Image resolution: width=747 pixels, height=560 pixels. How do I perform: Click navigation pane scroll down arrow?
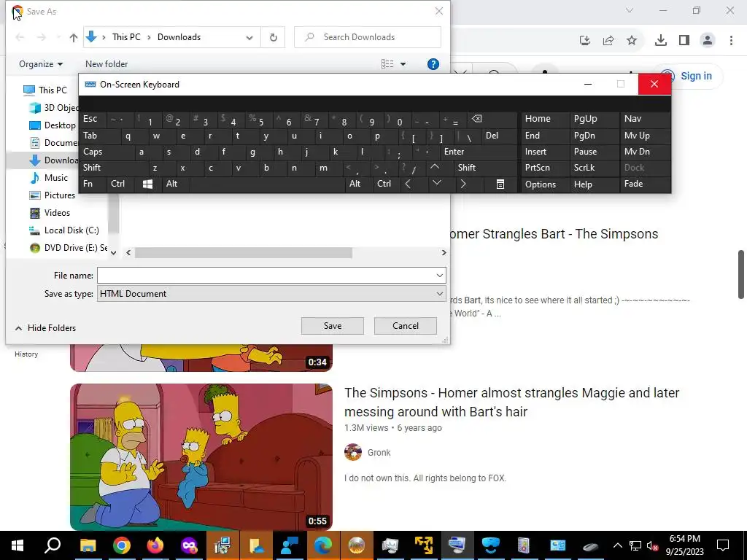point(113,253)
